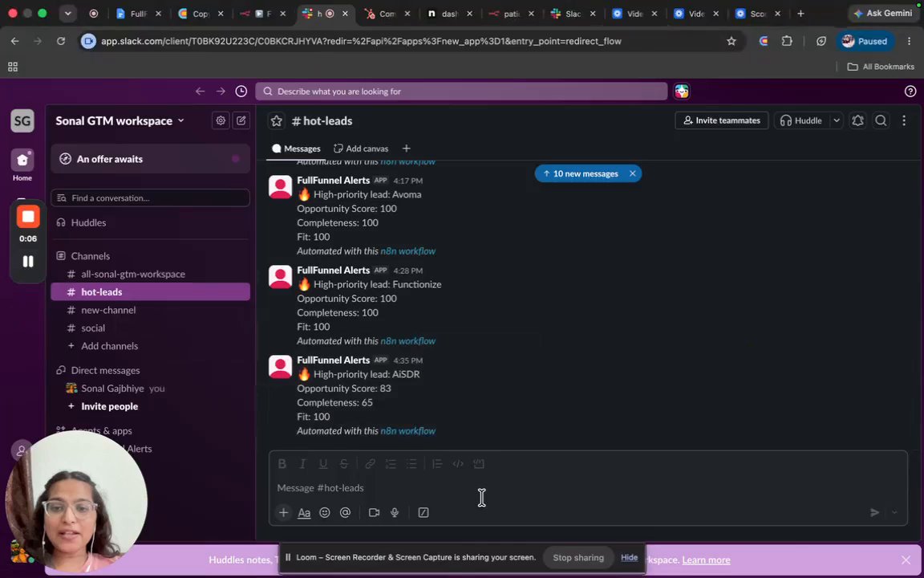Open Slack history clock icon
Screen dimensions: 924x578
point(241,92)
